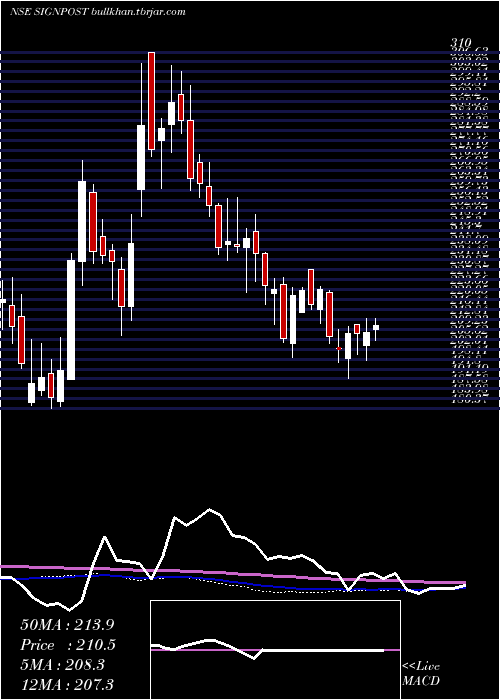The height and width of the screenshot is (700, 500).
Task: Click the MACD inset chart box
Action: (275, 650)
